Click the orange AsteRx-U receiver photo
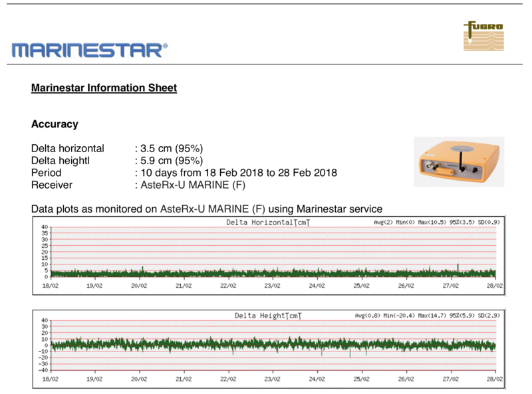Viewport: 532px width, 394px height. [x=459, y=161]
